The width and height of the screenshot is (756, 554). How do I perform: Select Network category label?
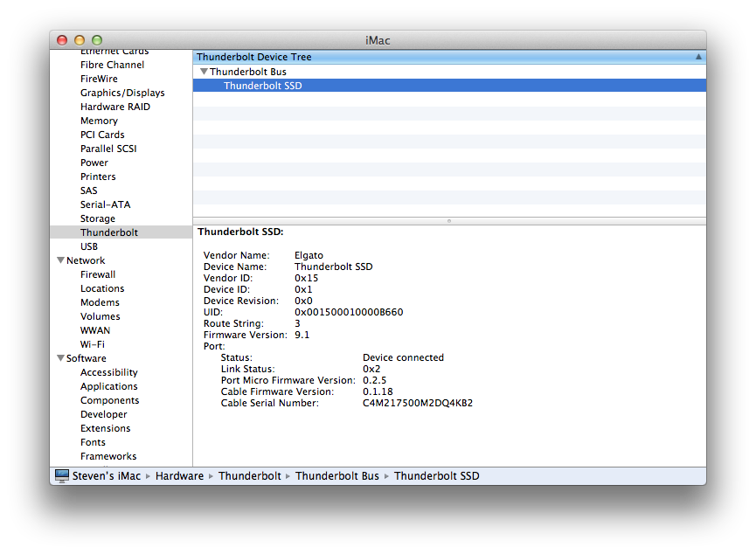tap(86, 260)
